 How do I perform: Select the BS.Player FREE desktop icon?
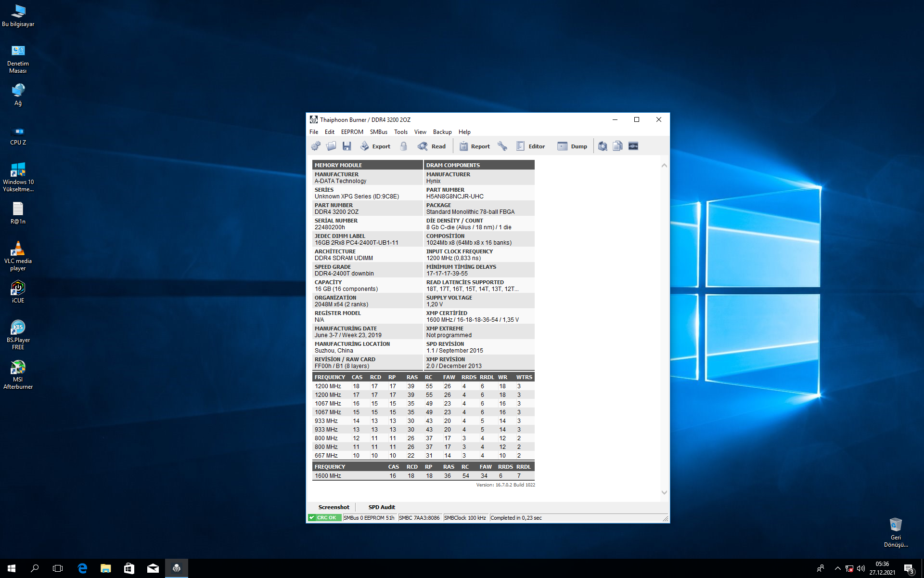tap(18, 335)
